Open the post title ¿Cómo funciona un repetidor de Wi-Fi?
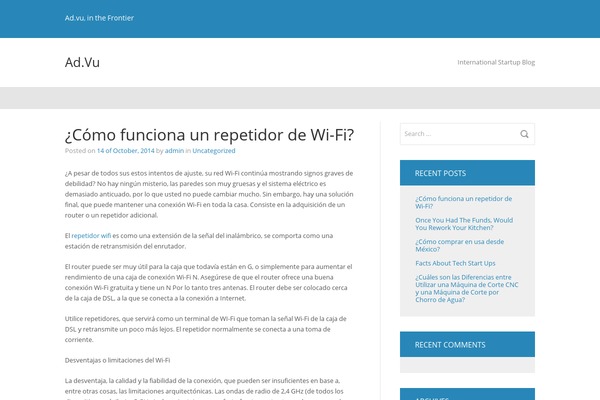The image size is (600, 400). click(x=209, y=135)
